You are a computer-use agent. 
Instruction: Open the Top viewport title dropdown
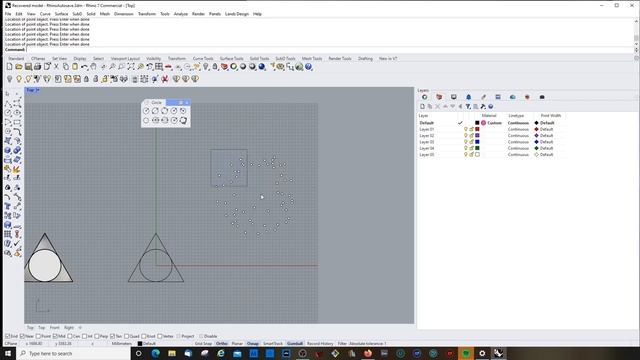[x=32, y=90]
